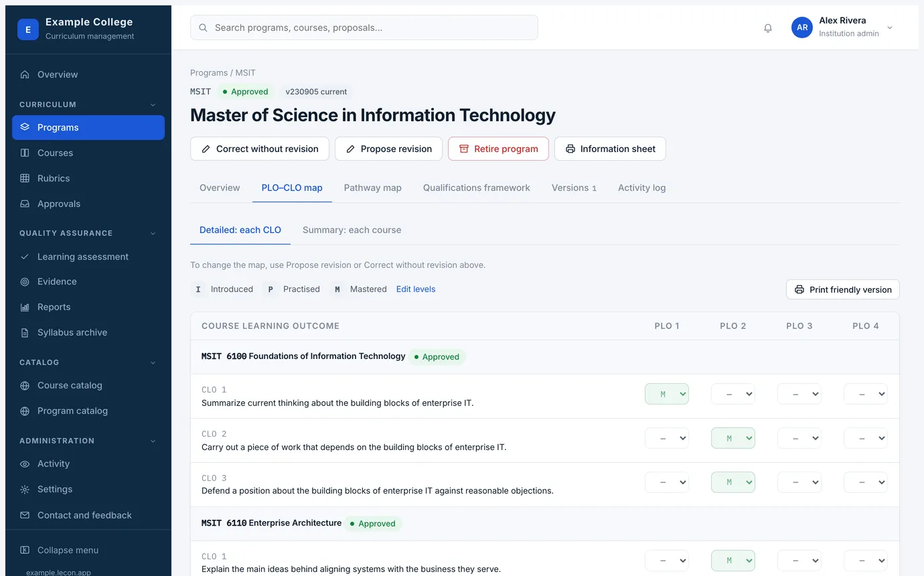Open PLO 2 dropdown for MSIT 6100 CLO 2
Viewport: 924px width, 576px height.
[x=733, y=438]
